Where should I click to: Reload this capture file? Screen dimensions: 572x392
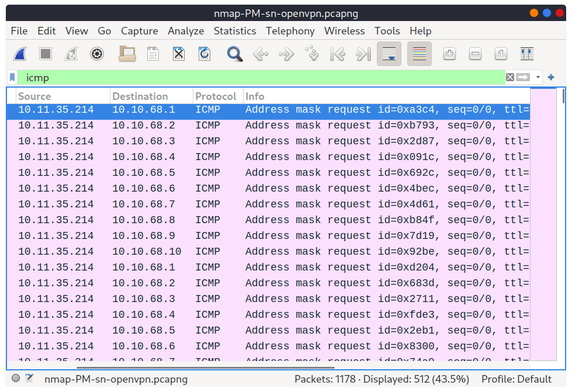tap(204, 54)
